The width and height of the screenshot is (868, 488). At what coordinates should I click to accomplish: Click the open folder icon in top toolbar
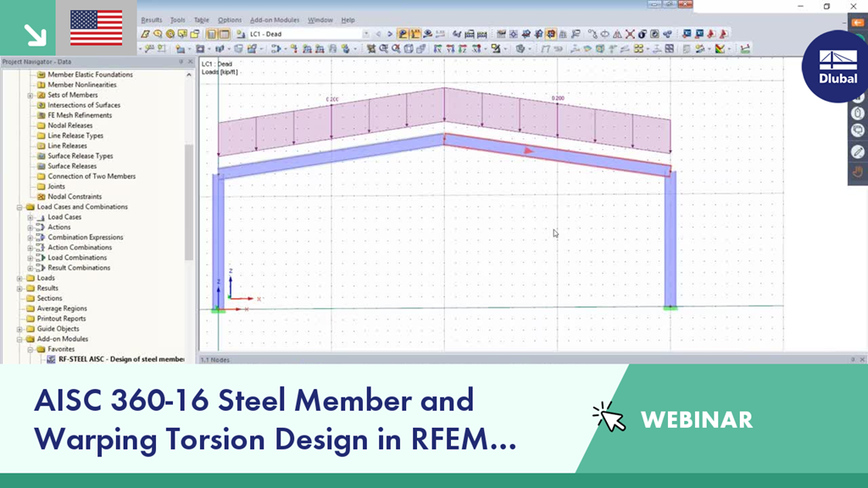pos(195,34)
